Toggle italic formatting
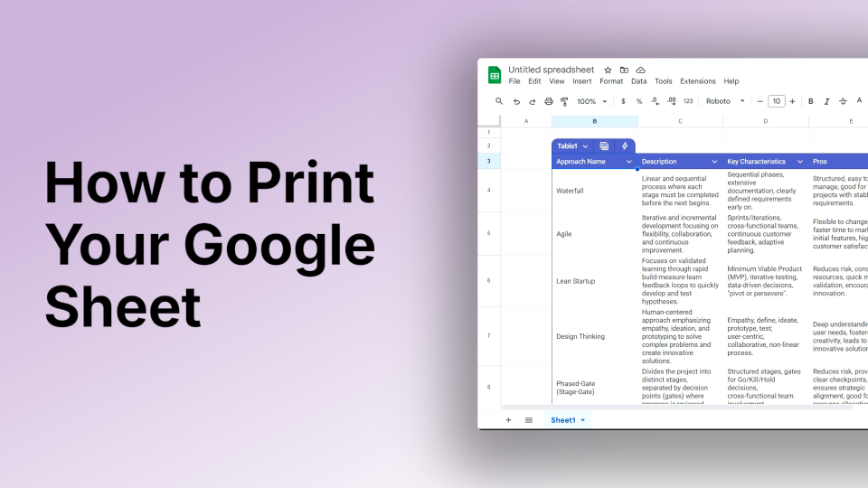 pyautogui.click(x=826, y=101)
